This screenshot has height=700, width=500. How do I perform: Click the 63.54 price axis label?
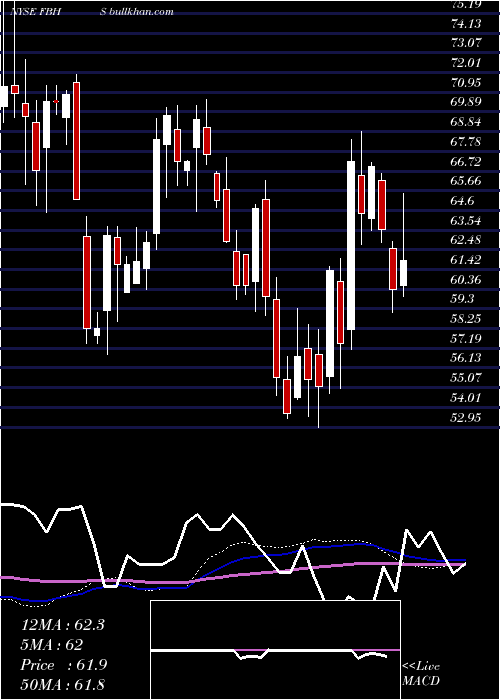point(467,220)
